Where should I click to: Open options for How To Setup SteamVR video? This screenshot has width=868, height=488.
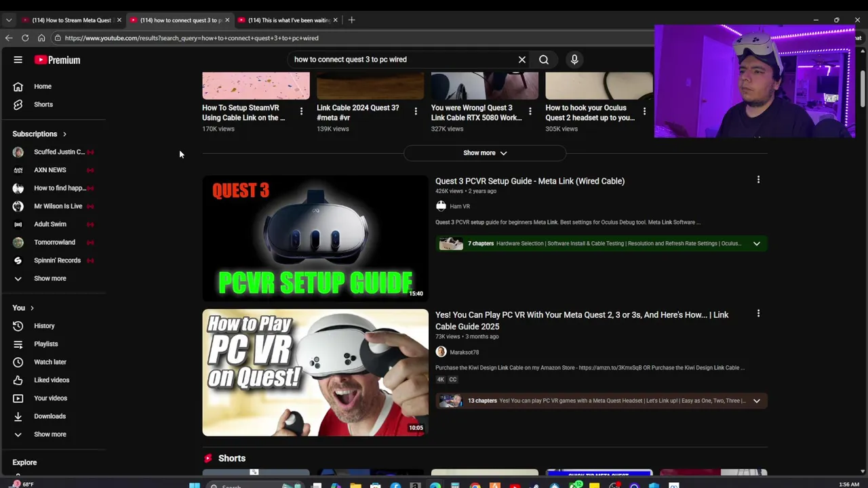301,110
